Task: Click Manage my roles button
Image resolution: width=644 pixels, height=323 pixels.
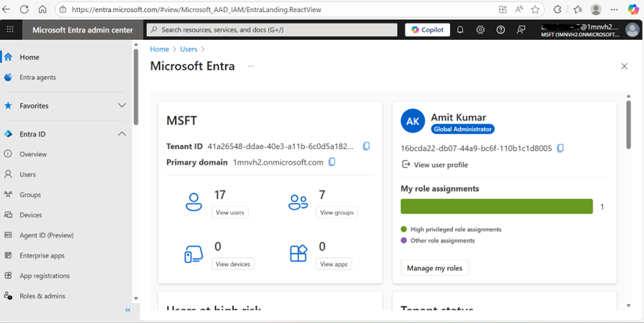Action: click(434, 268)
